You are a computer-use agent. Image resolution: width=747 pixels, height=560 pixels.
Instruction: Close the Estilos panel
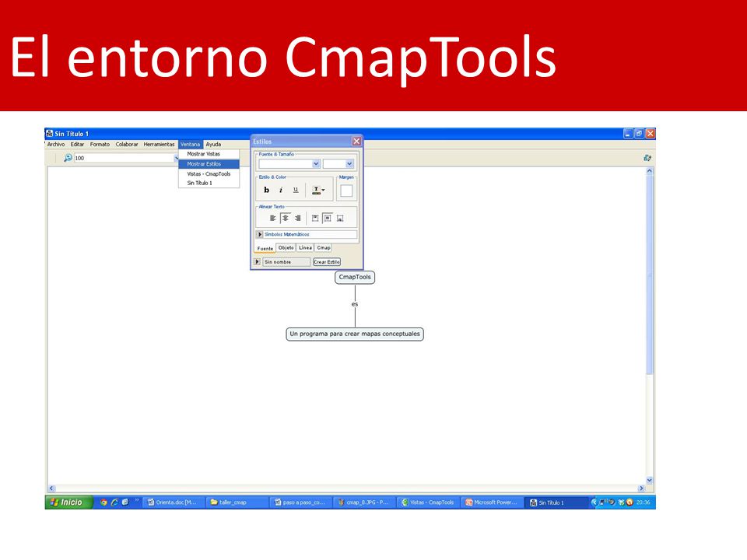pyautogui.click(x=356, y=142)
